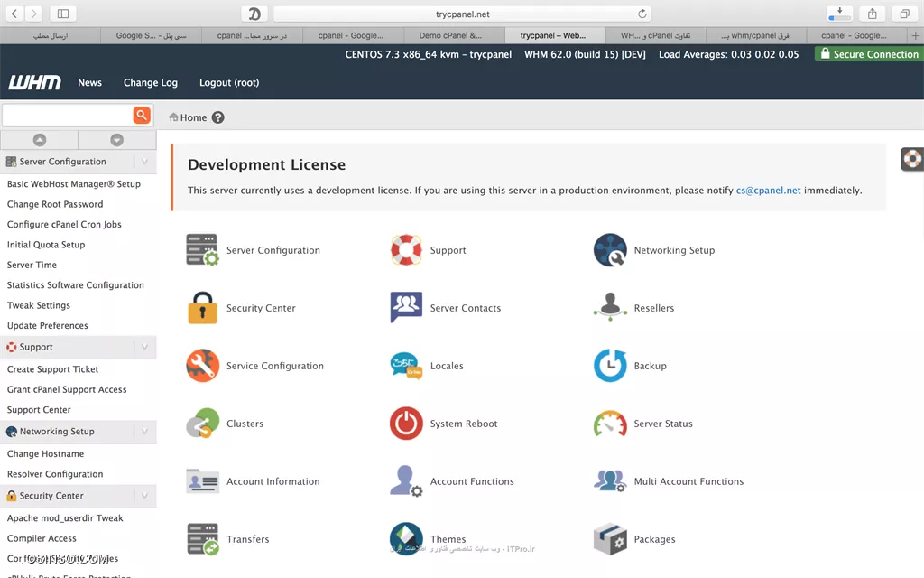Click the Security Center padlock icon
The image size is (924, 578).
202,307
